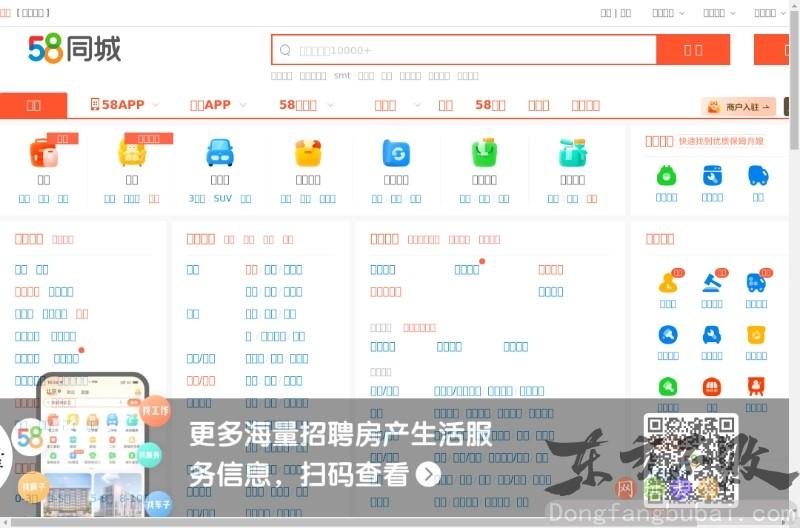Click the QR code in the gray banner
This screenshot has height=528, width=800.
click(x=690, y=459)
